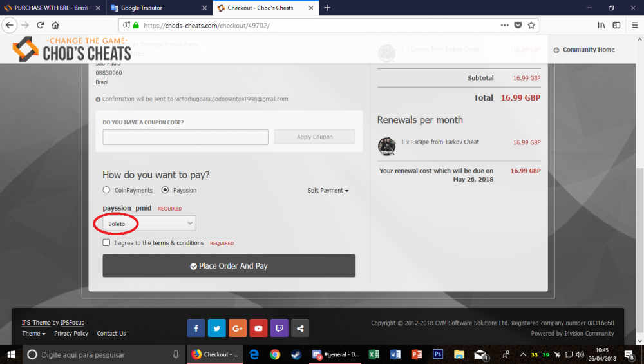
Task: Open the Twitter social link
Action: [217, 328]
